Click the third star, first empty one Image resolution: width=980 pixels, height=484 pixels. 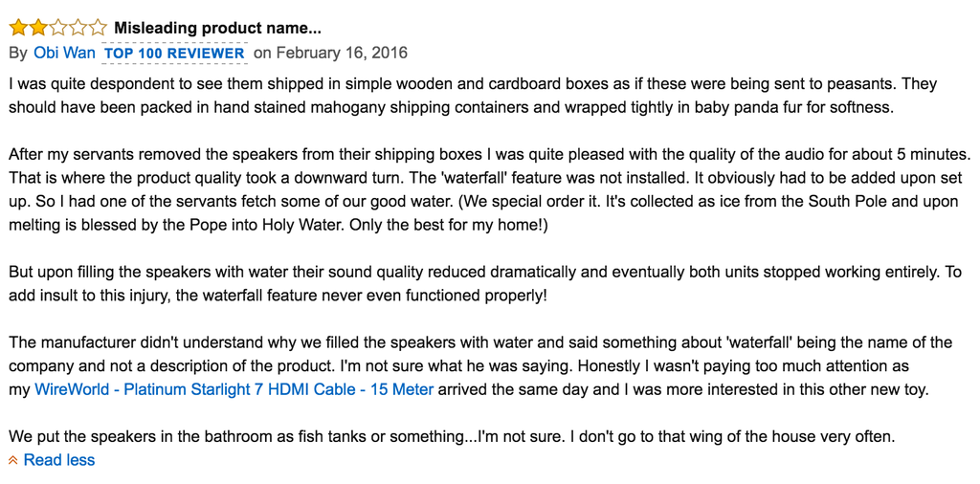tap(57, 27)
